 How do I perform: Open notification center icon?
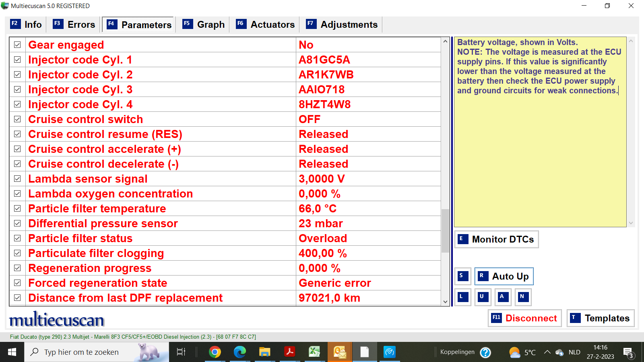(x=629, y=353)
